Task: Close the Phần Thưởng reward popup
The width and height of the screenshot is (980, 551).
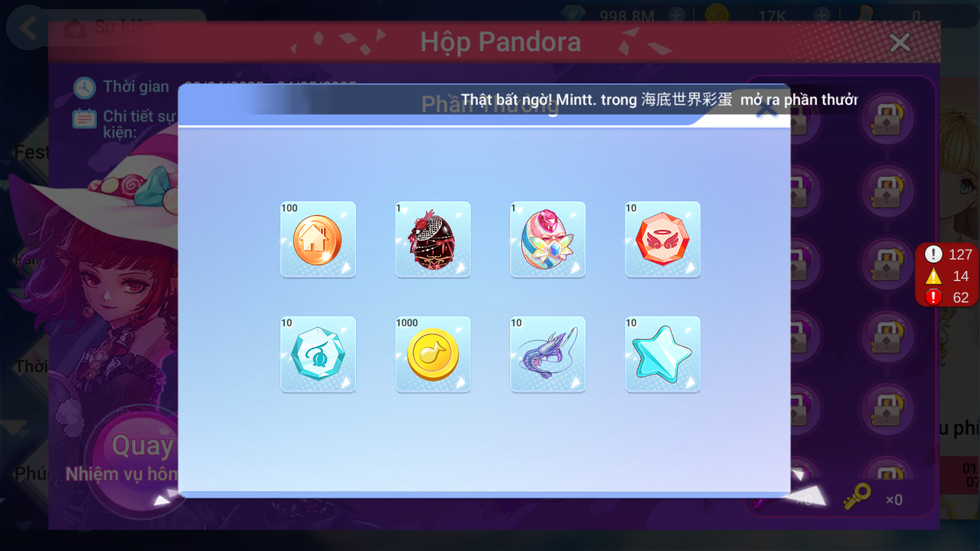Action: [766, 108]
